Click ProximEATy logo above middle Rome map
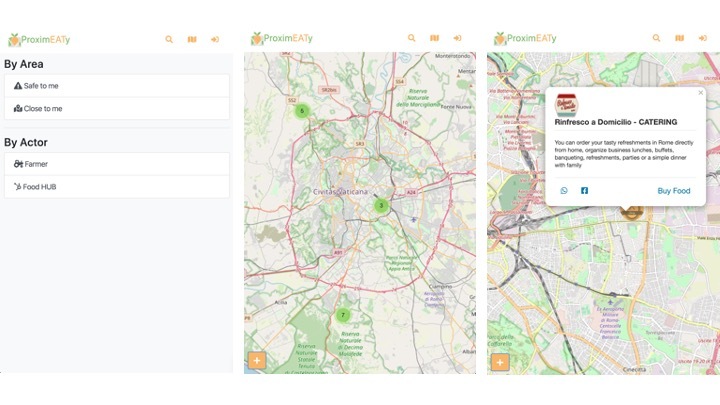720x405 pixels. (x=281, y=38)
